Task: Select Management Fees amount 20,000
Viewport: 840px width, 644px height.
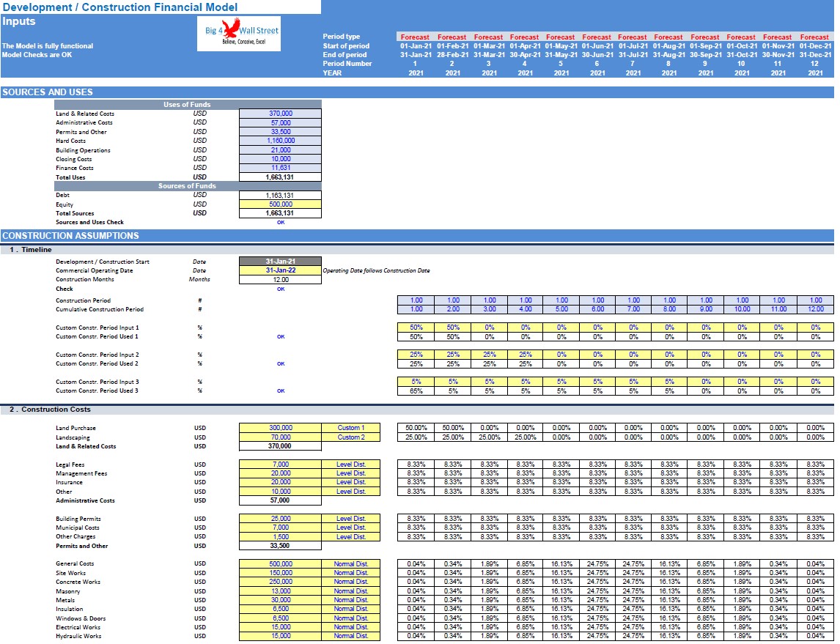Action: [x=280, y=473]
